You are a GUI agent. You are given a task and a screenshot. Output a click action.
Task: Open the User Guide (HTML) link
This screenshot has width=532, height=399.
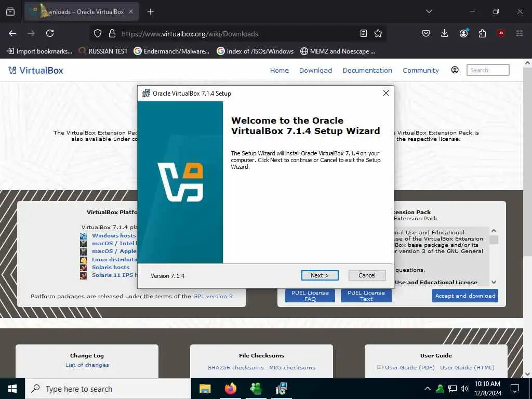pyautogui.click(x=467, y=367)
